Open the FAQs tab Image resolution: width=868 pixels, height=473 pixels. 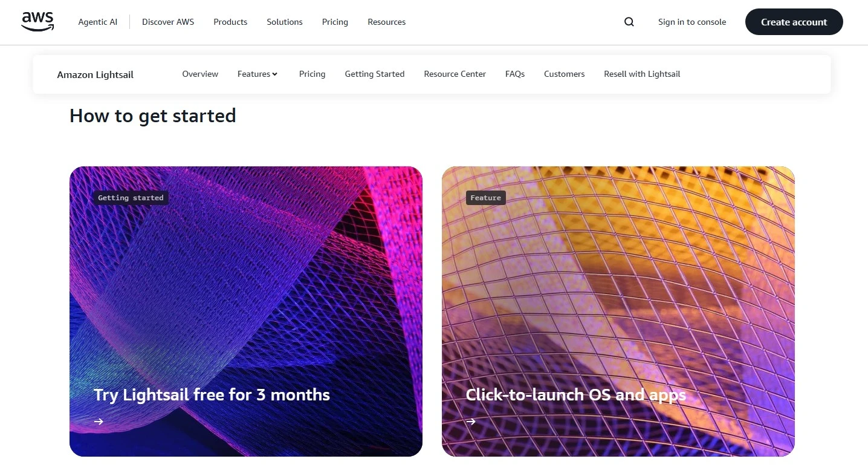515,74
